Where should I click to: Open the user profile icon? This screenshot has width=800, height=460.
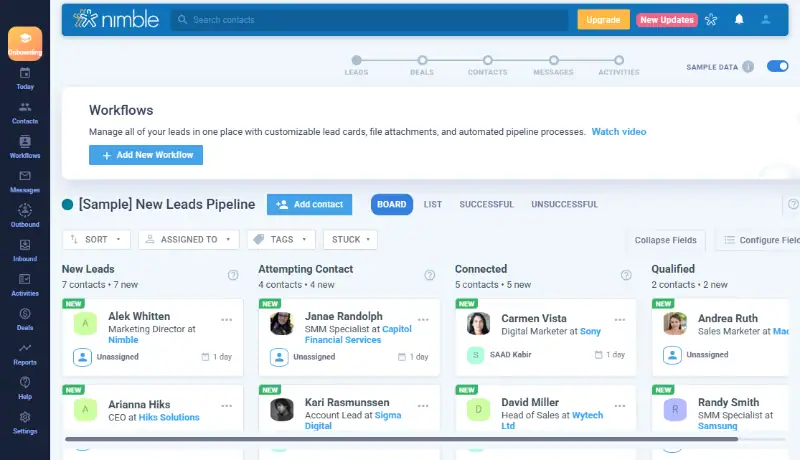tap(766, 19)
